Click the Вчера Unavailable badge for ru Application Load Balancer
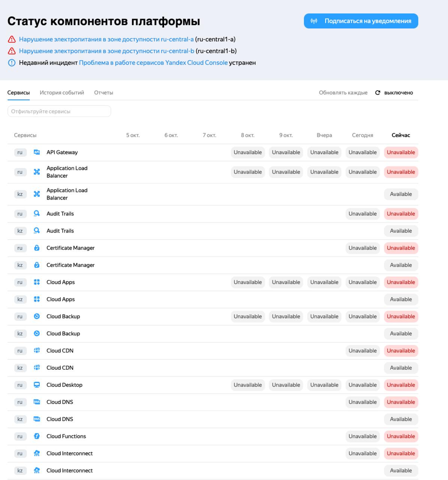 click(324, 172)
